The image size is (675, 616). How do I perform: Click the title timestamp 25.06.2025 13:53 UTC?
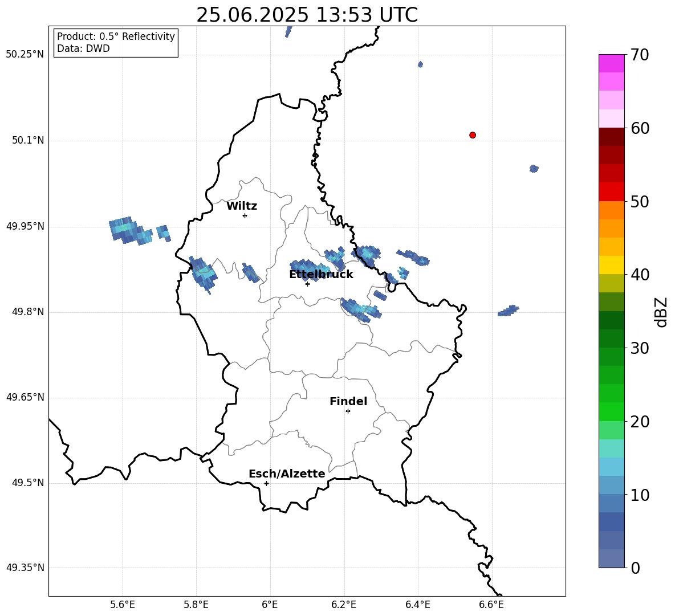(x=307, y=15)
